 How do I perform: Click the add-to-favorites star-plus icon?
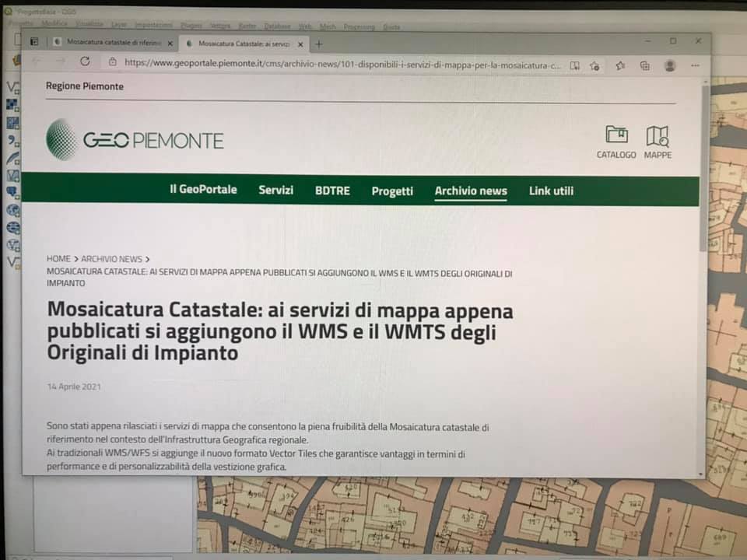594,65
